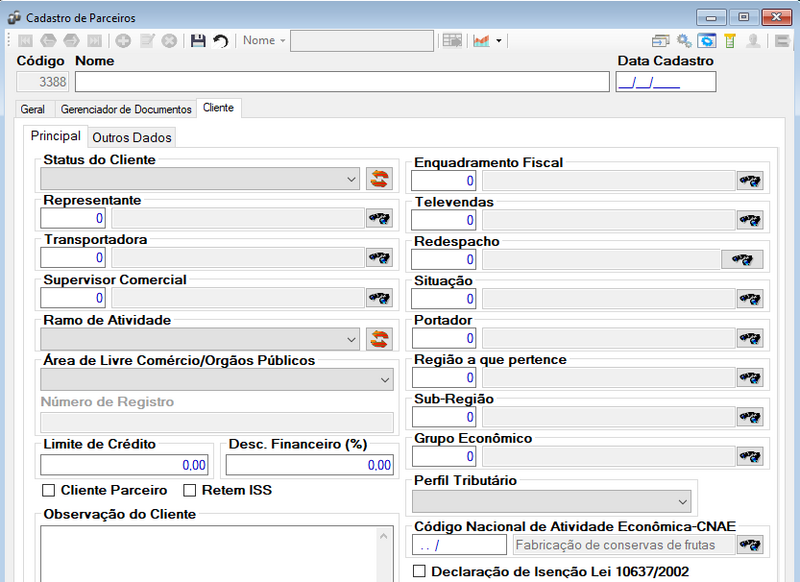
Task: Select the Principal sub-tab
Action: 56,136
